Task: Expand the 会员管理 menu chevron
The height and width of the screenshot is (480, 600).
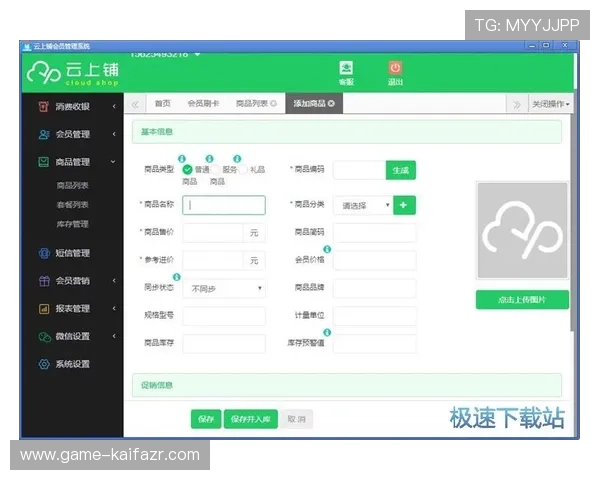Action: (114, 134)
